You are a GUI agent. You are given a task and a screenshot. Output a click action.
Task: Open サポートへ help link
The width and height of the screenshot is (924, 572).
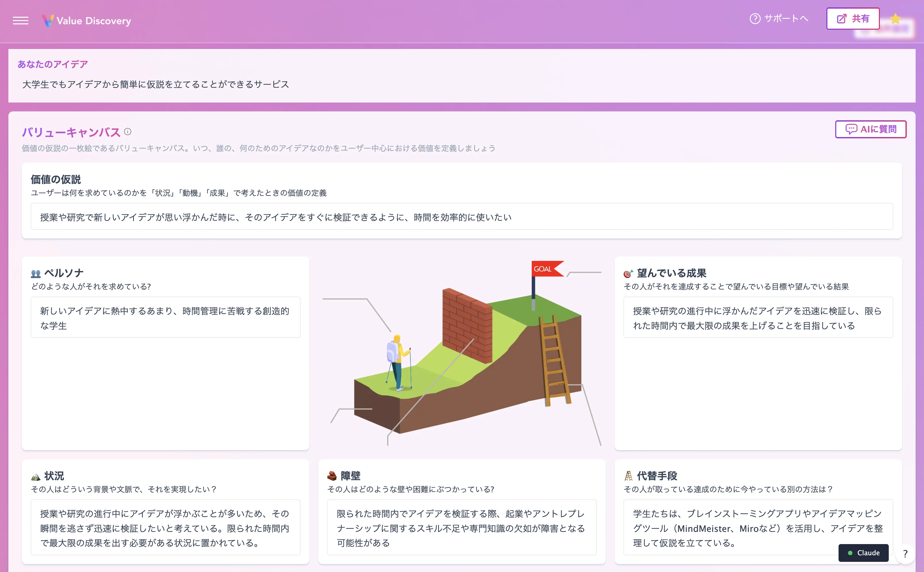click(779, 19)
